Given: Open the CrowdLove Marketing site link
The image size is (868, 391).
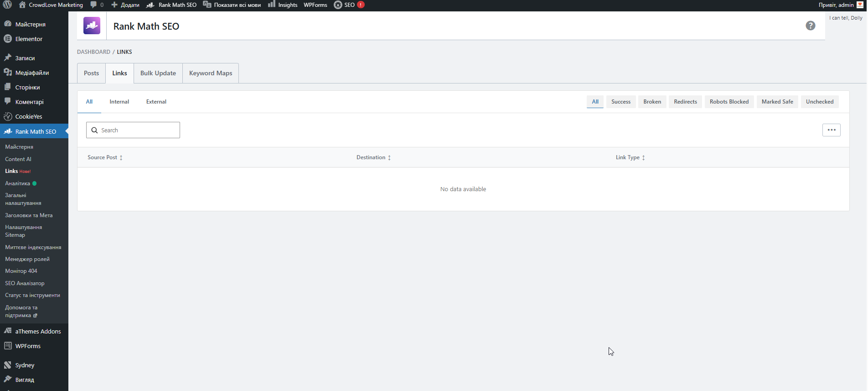Looking at the screenshot, I should click(51, 5).
